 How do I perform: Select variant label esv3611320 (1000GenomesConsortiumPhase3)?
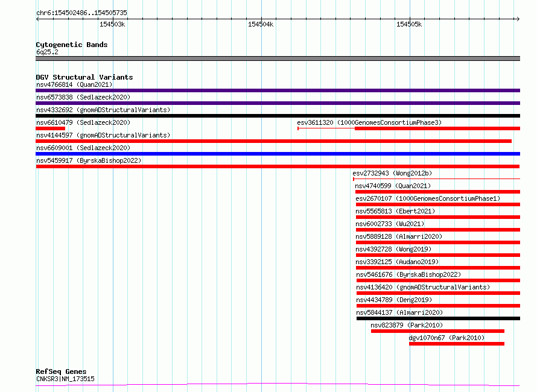[369, 122]
